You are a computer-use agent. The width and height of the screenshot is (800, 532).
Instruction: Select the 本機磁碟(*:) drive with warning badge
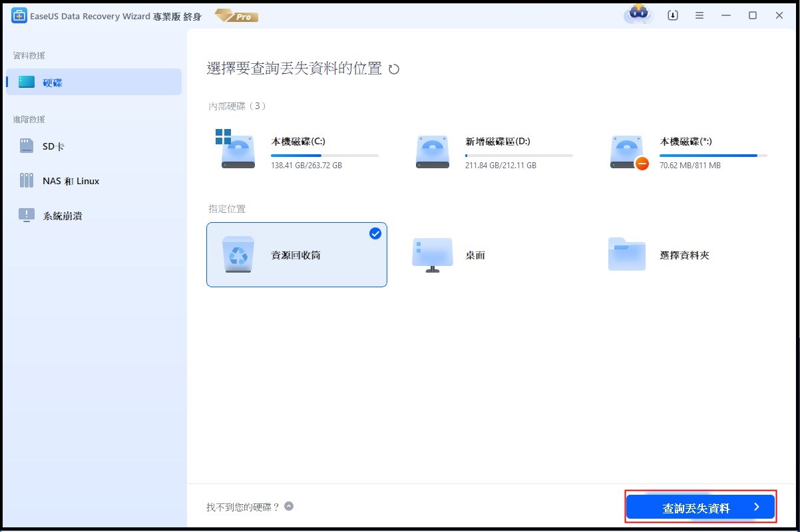tap(687, 152)
